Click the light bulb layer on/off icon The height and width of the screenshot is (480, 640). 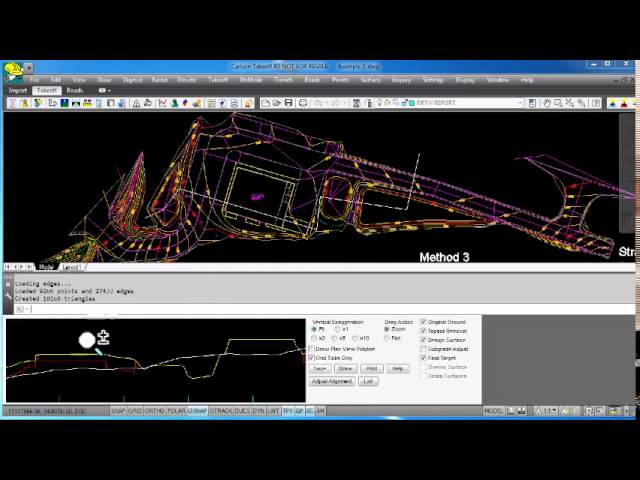pyautogui.click(x=380, y=102)
